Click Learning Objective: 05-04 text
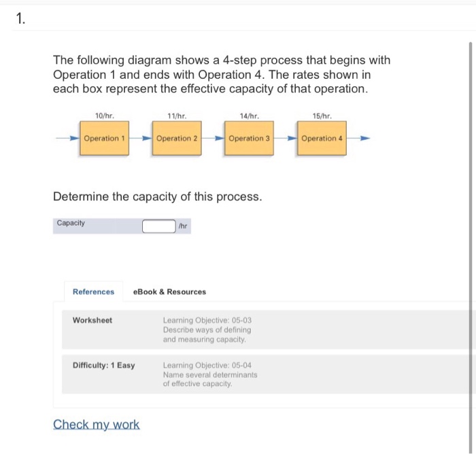The image size is (476, 454). (207, 365)
